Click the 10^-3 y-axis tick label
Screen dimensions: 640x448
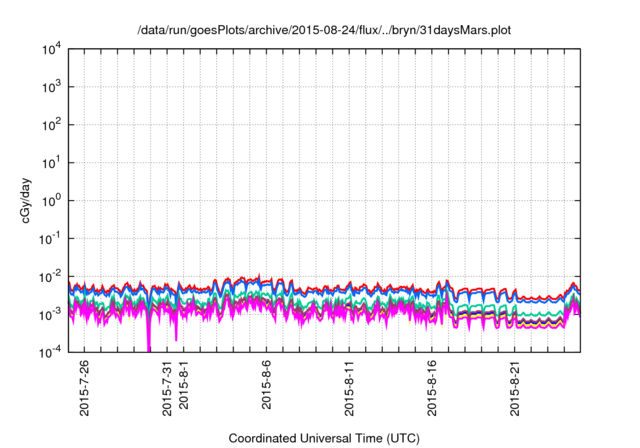(50, 315)
